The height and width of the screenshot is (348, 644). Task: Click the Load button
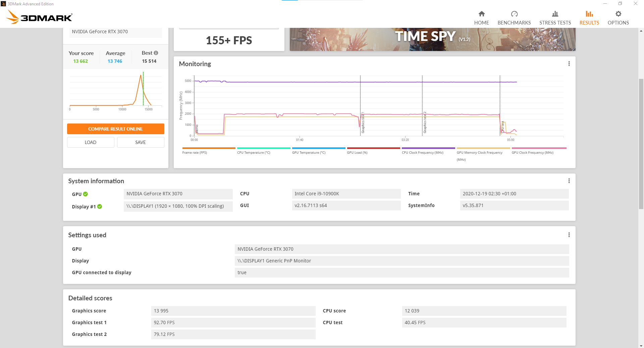click(x=91, y=142)
